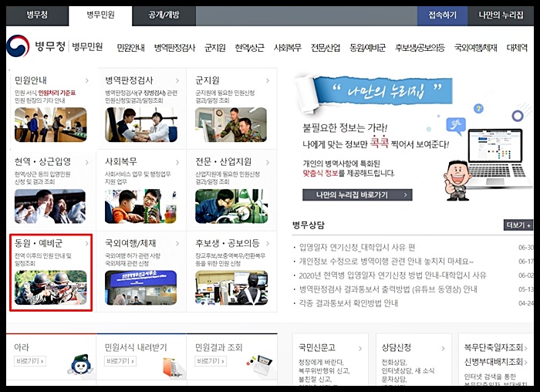Screen dimensions: 540x392
Task: Open the 국외여행/체재 navigation menu
Action: point(476,48)
